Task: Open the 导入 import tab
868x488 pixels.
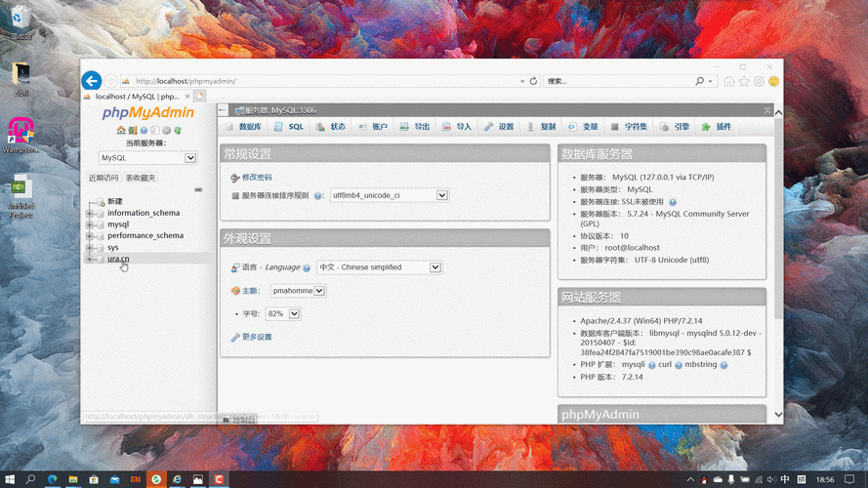Action: 457,127
